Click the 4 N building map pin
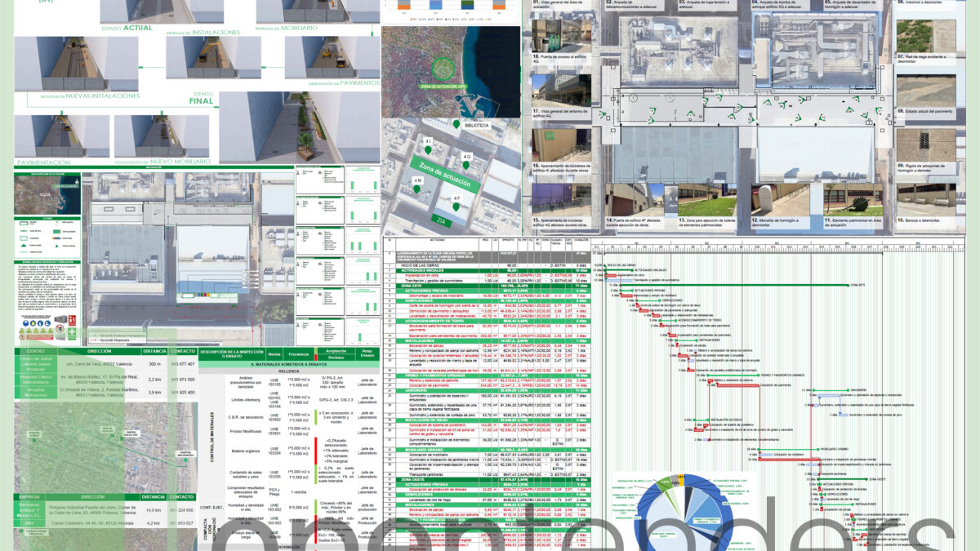This screenshot has height=551, width=980. (417, 189)
